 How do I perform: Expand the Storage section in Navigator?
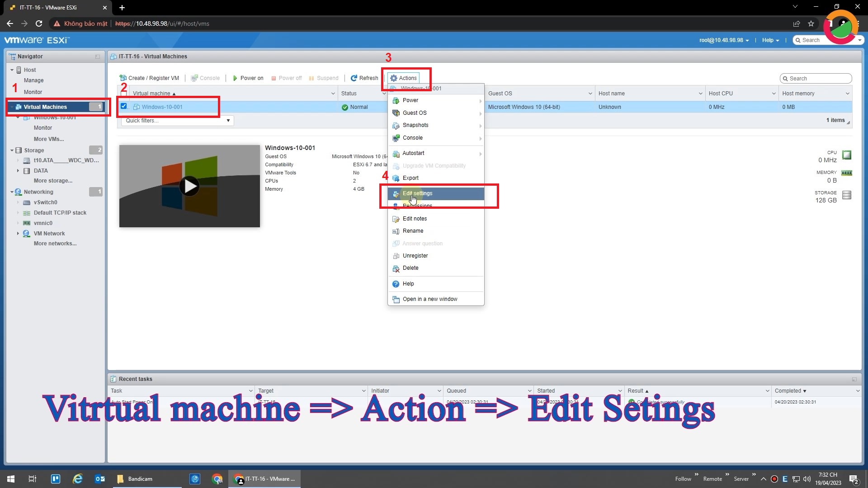(12, 150)
